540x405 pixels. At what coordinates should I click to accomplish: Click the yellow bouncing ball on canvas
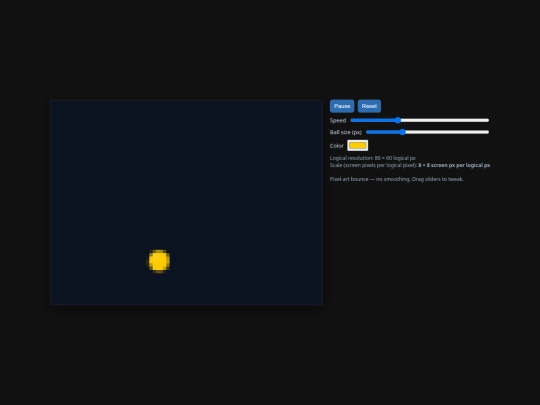coord(159,261)
